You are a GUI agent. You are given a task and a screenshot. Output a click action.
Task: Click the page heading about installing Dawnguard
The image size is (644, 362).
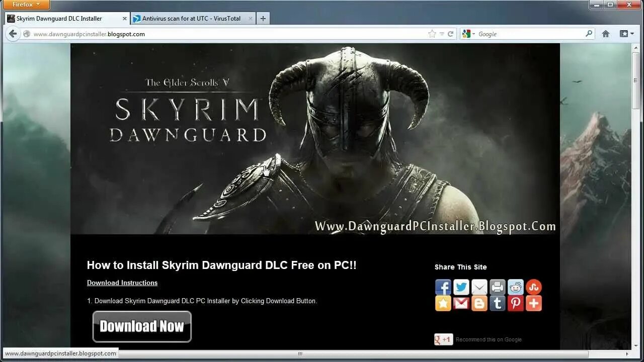[x=222, y=265]
